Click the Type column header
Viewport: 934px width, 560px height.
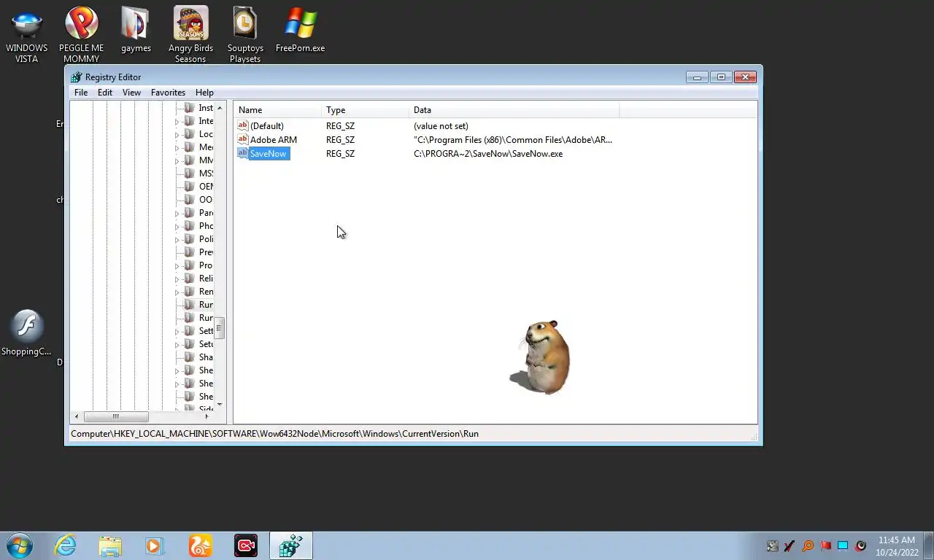[x=365, y=110]
